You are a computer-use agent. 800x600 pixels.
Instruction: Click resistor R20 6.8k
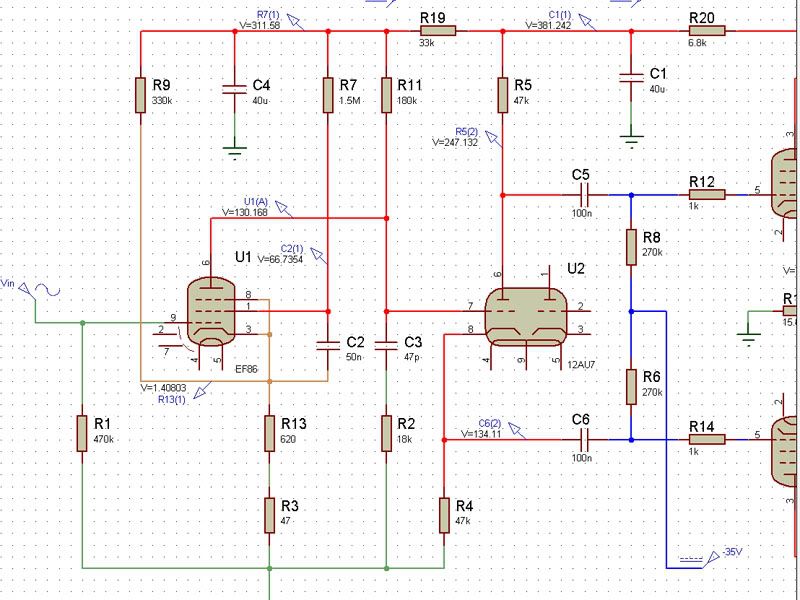coord(700,31)
